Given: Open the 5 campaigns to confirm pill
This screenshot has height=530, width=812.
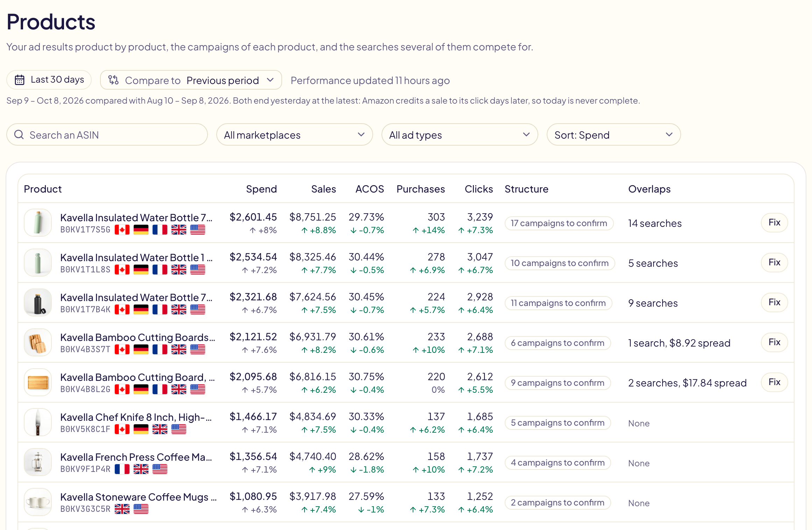Looking at the screenshot, I should tap(558, 423).
